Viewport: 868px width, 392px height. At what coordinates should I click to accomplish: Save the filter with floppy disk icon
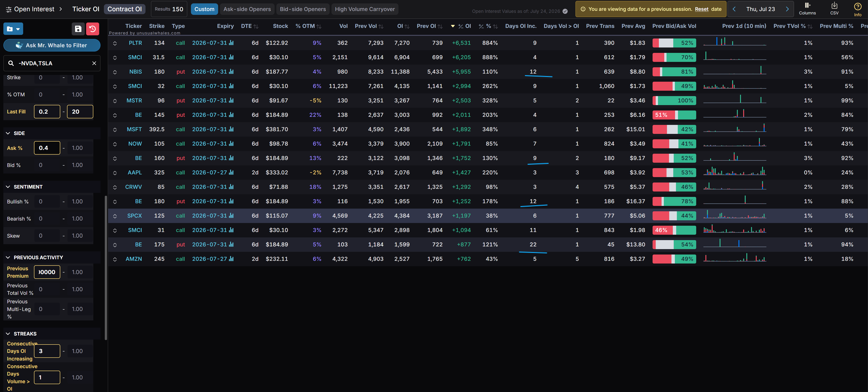(x=78, y=29)
